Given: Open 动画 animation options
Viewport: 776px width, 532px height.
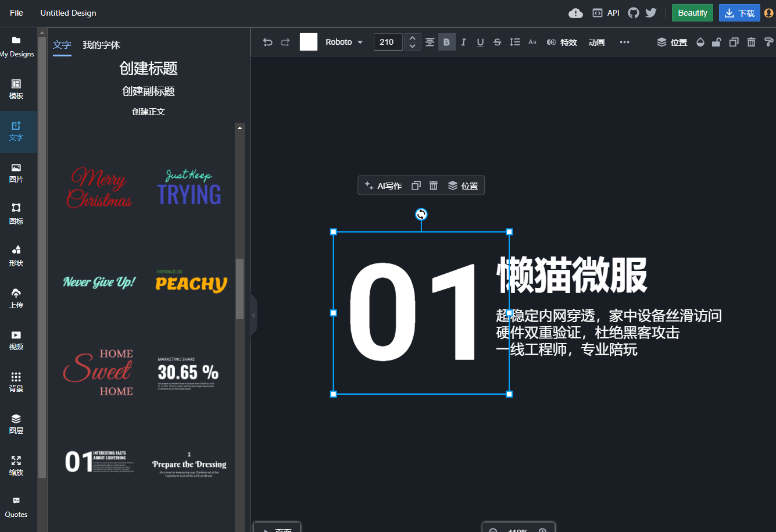Looking at the screenshot, I should coord(596,42).
